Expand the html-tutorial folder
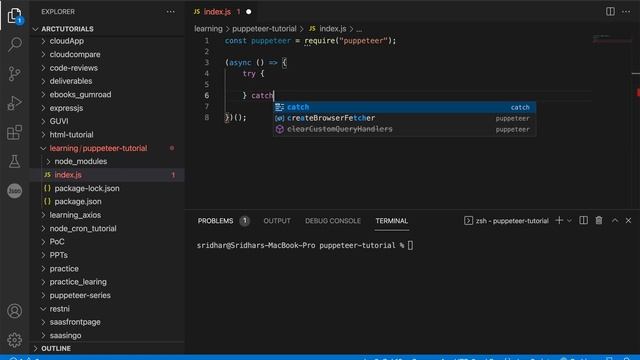Image resolution: width=640 pixels, height=360 pixels. 71,135
